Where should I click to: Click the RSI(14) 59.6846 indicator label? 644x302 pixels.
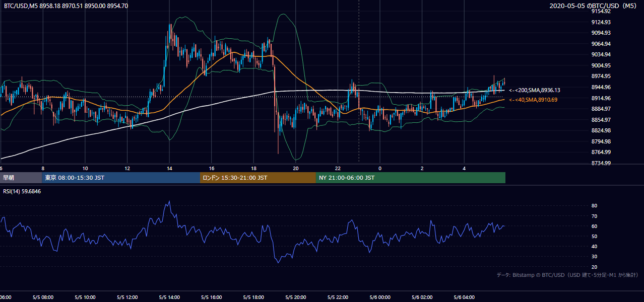[x=22, y=191]
